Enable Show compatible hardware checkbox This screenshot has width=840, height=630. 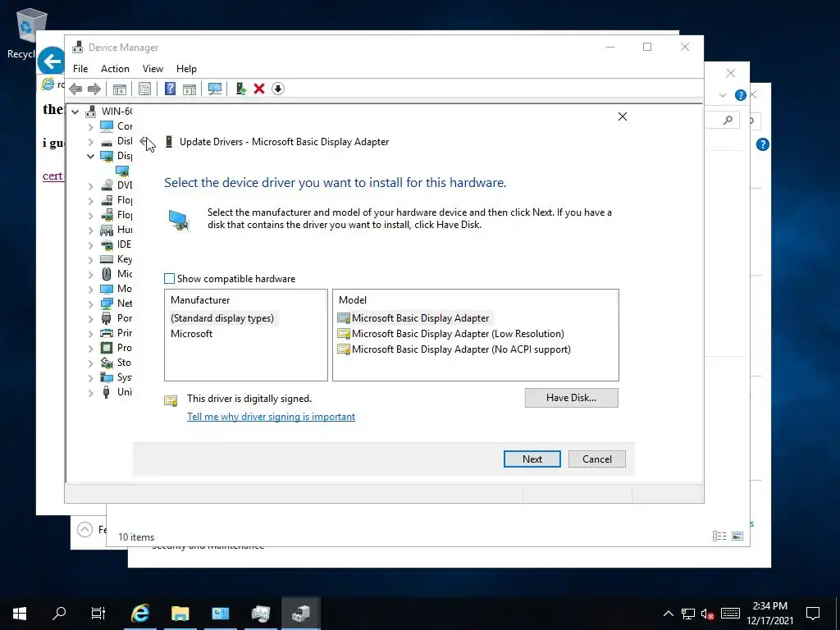click(169, 279)
